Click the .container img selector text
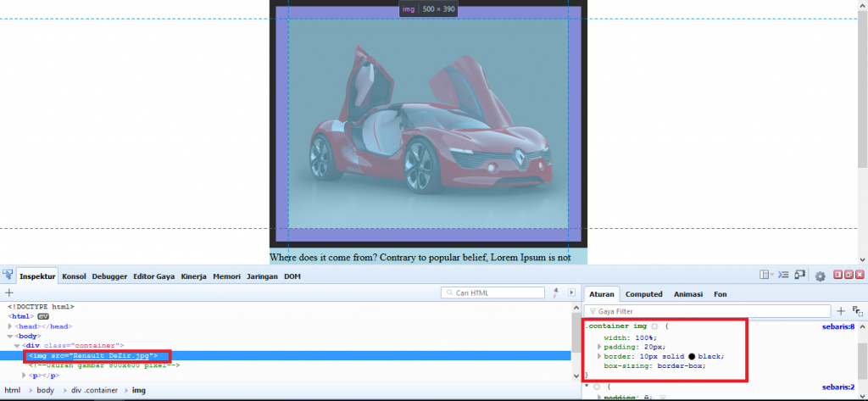Viewport: 868px width, 401px height. (615, 326)
